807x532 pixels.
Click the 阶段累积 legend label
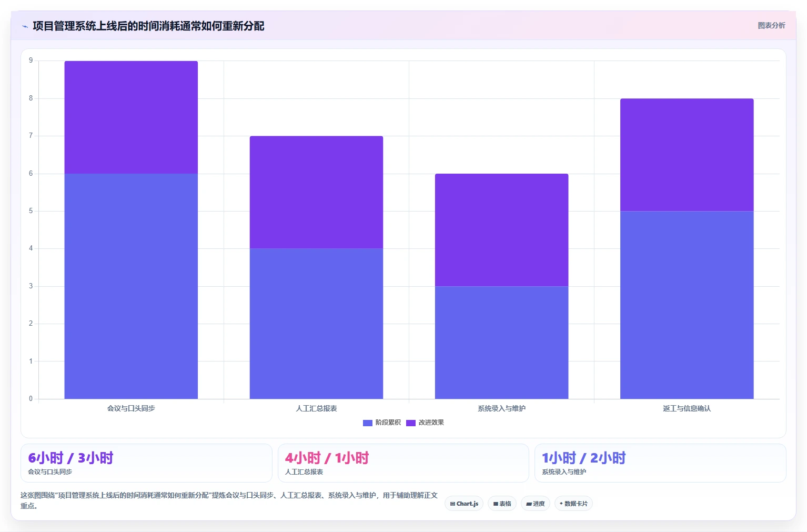coord(388,423)
